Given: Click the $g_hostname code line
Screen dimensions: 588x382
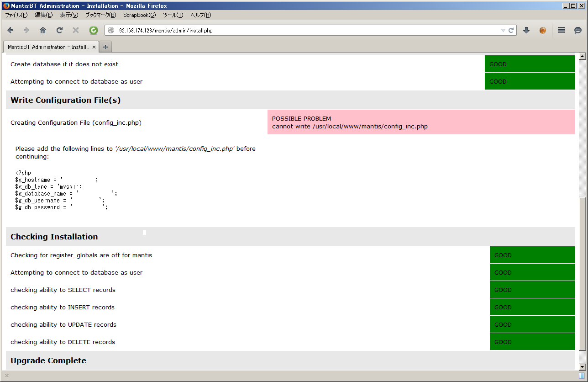Looking at the screenshot, I should [x=57, y=180].
